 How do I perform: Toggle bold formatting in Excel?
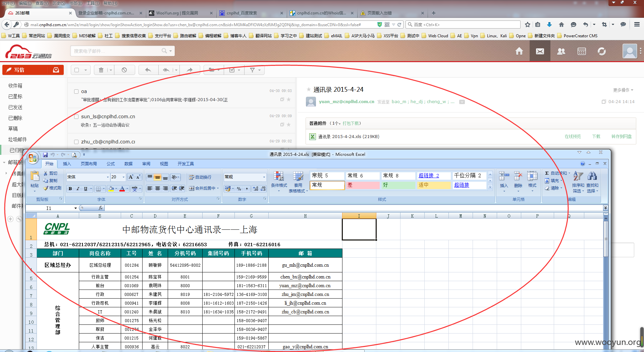point(70,189)
